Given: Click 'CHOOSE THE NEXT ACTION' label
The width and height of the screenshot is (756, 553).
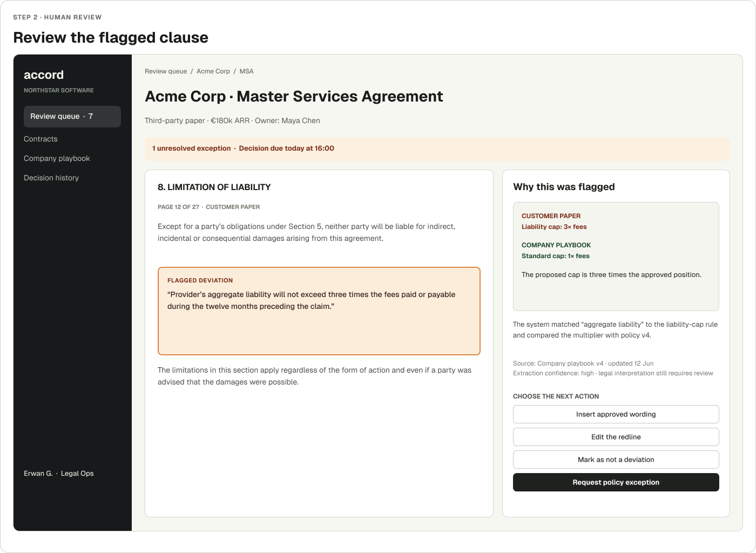Looking at the screenshot, I should coord(556,396).
